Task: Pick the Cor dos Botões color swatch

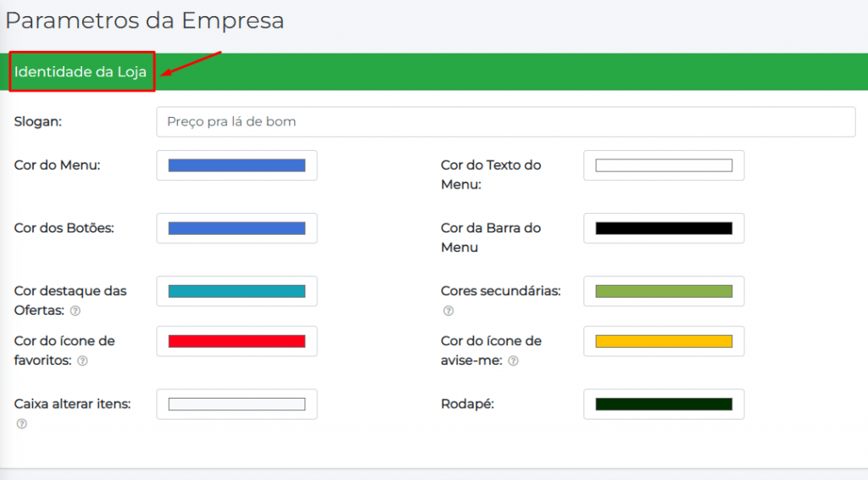Action: point(236,228)
